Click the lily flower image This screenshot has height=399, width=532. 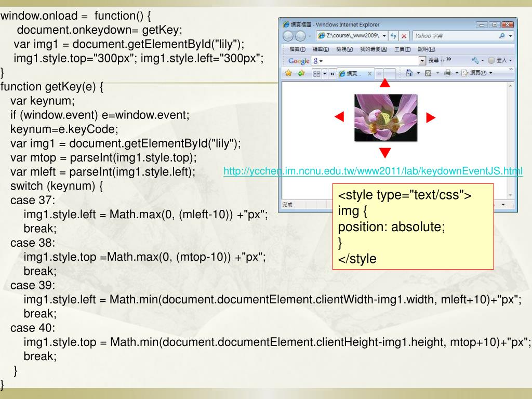pyautogui.click(x=386, y=118)
